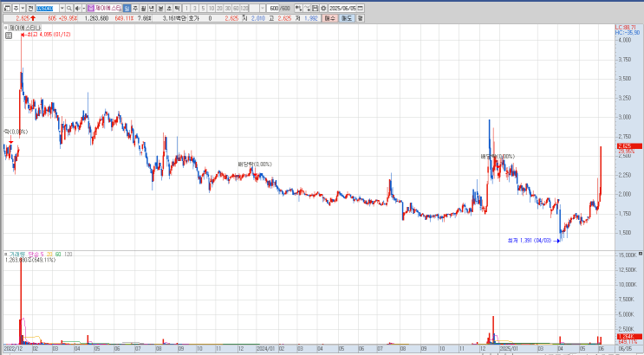Click the green 60 volume average legend
The image size is (644, 355).
(x=58, y=255)
